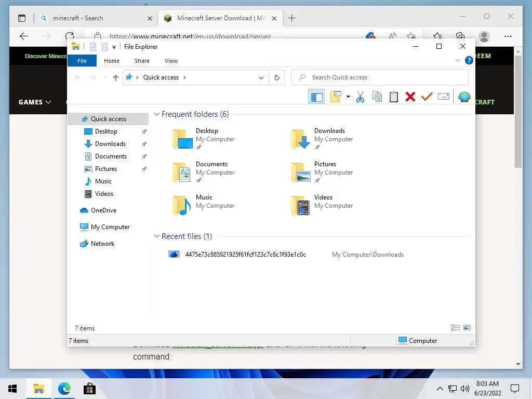
Task: Select Music in the navigation pane
Action: (103, 181)
